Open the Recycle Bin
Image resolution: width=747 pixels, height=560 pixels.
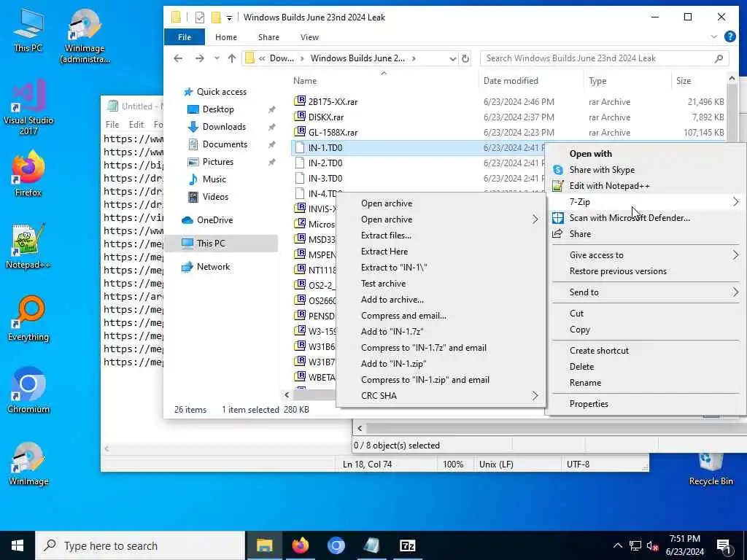point(711,469)
